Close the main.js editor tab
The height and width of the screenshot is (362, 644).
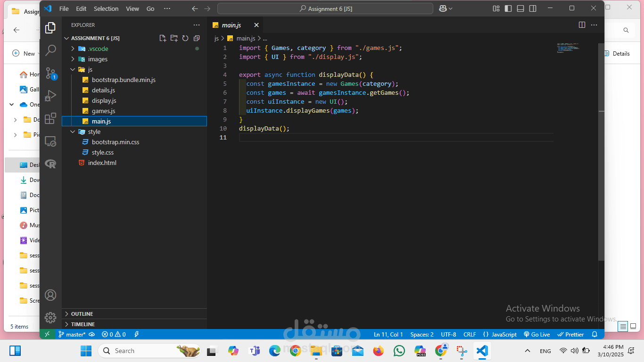coord(256,25)
